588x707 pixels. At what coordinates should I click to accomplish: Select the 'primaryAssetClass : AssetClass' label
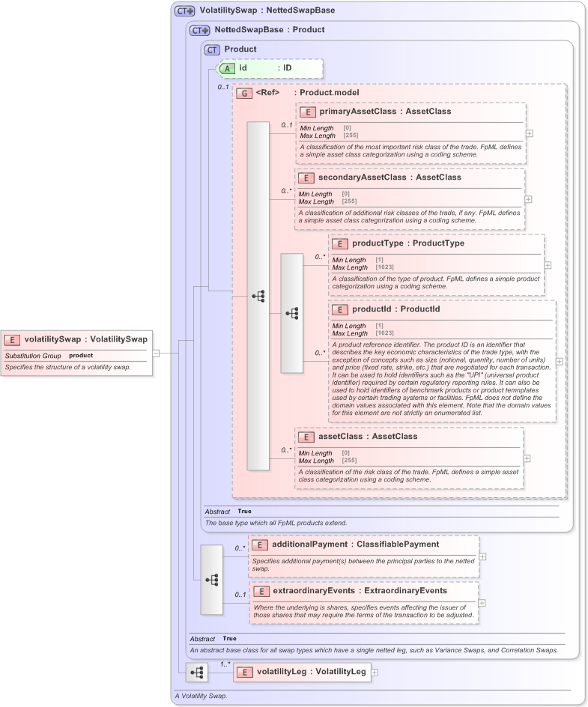tap(385, 112)
